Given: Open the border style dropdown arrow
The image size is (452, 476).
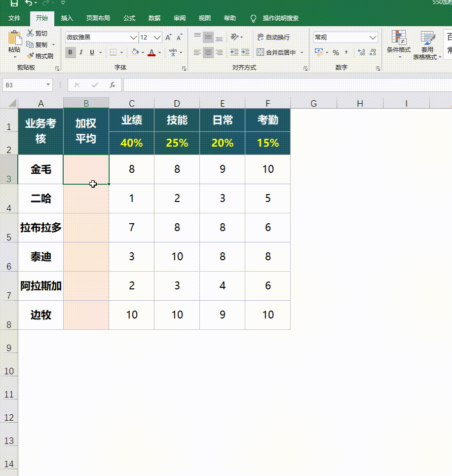Looking at the screenshot, I should point(121,52).
